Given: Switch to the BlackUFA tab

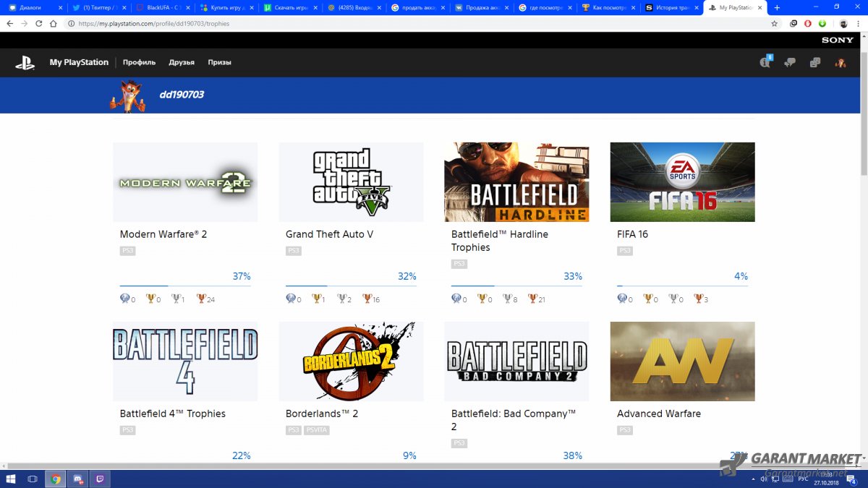Looking at the screenshot, I should (x=163, y=7).
